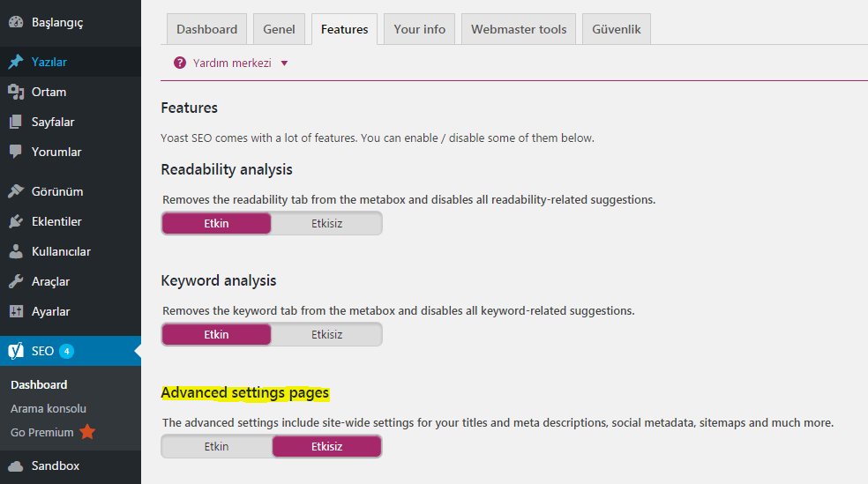Screen dimensions: 868x484
Task: Click the Yazılar pushpin icon
Action: pos(16,62)
